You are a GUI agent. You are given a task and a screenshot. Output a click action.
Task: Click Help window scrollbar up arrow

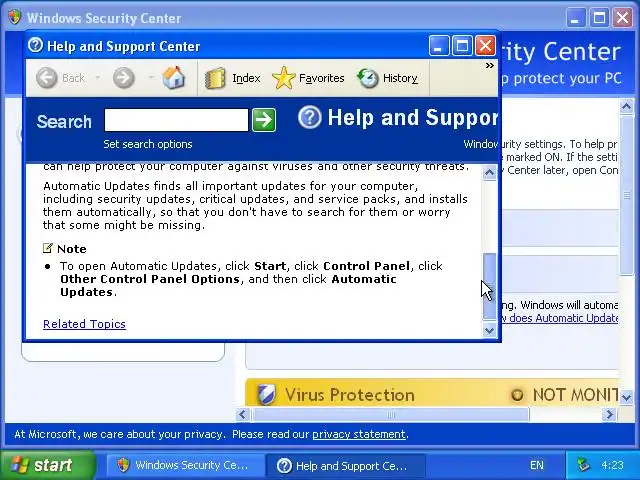(x=489, y=172)
